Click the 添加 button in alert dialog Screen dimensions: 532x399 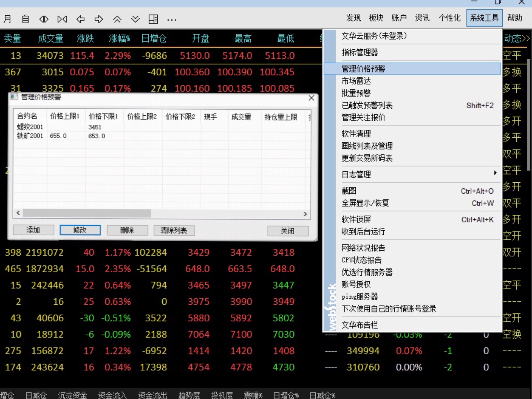coord(33,230)
